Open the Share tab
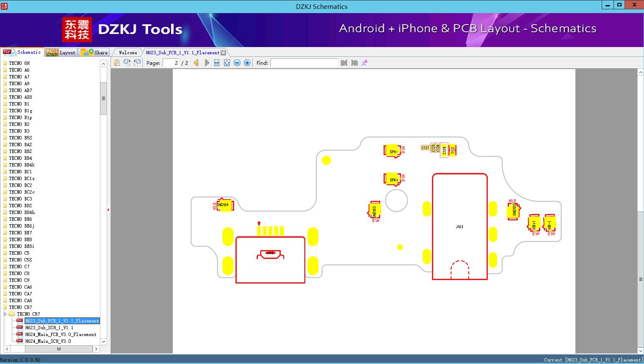Image resolution: width=644 pixels, height=364 pixels. (94, 52)
